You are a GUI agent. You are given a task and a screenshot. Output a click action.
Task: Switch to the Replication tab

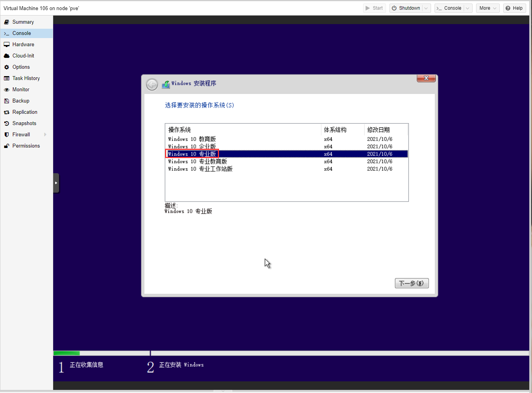point(25,112)
